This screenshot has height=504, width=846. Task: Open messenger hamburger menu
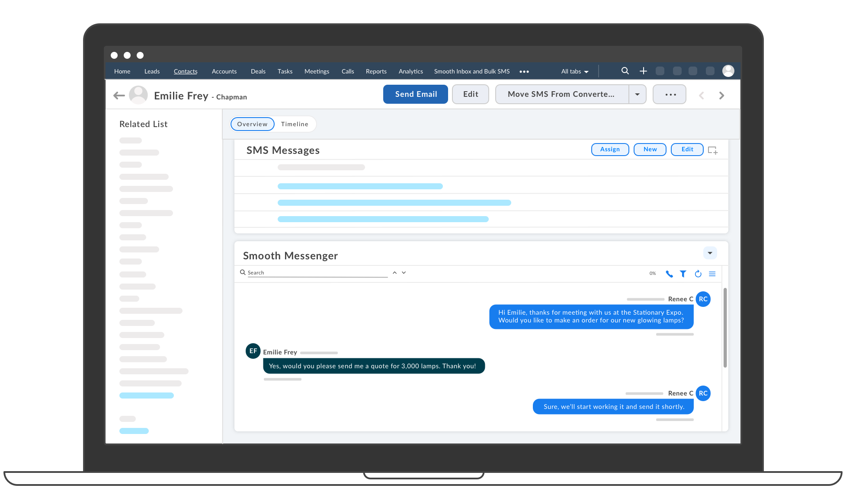[x=712, y=274]
